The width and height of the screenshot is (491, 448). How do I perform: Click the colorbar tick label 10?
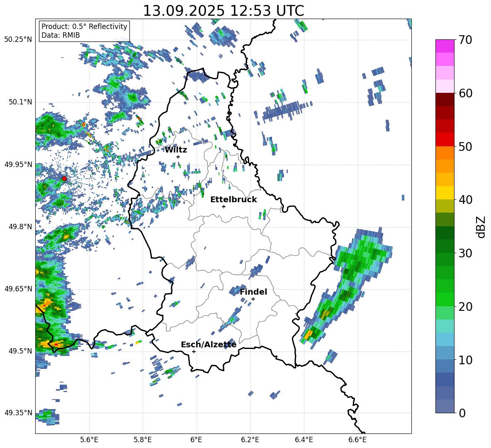pos(465,360)
